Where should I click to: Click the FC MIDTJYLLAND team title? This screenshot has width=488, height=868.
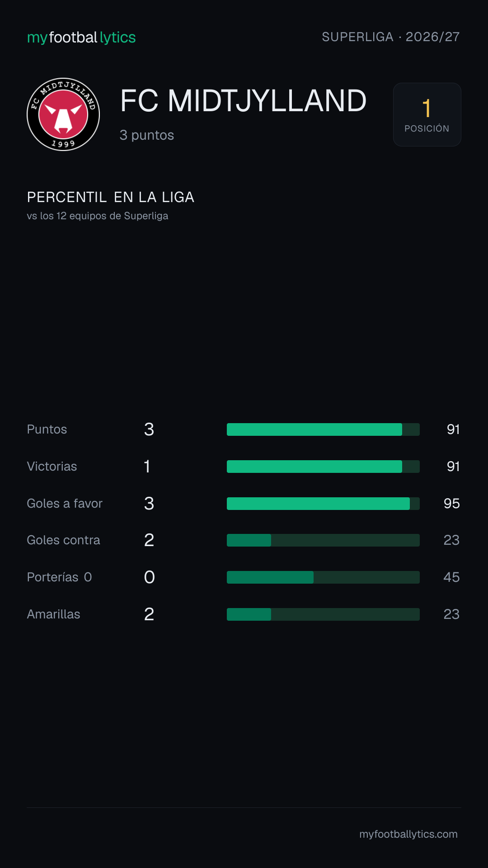243,100
